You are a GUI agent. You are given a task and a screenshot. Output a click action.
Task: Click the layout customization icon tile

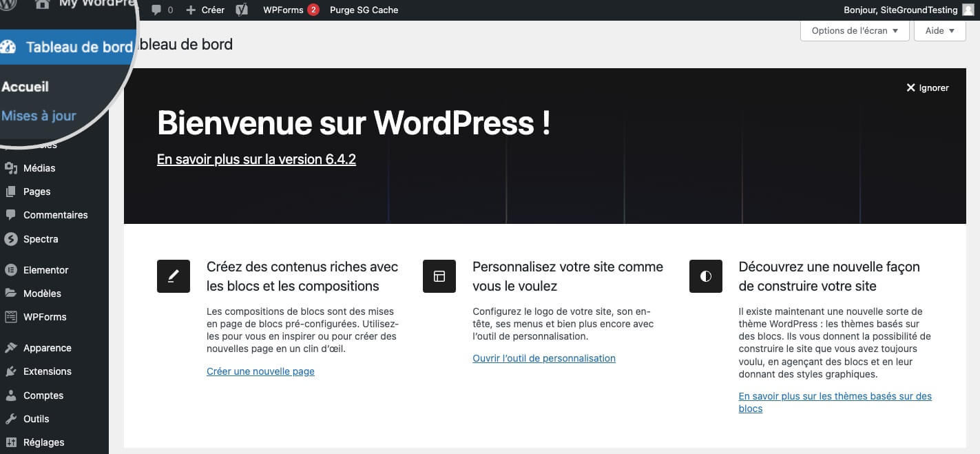click(439, 276)
